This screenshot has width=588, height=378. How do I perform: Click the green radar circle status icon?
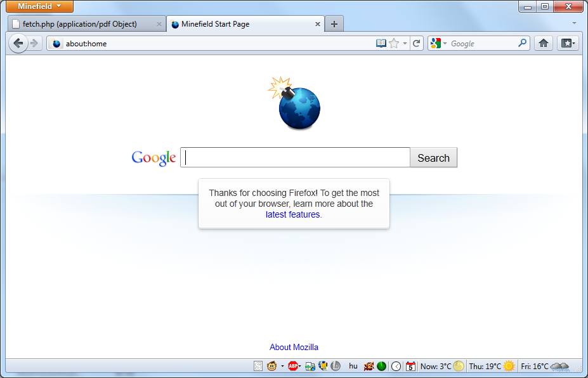coord(381,366)
